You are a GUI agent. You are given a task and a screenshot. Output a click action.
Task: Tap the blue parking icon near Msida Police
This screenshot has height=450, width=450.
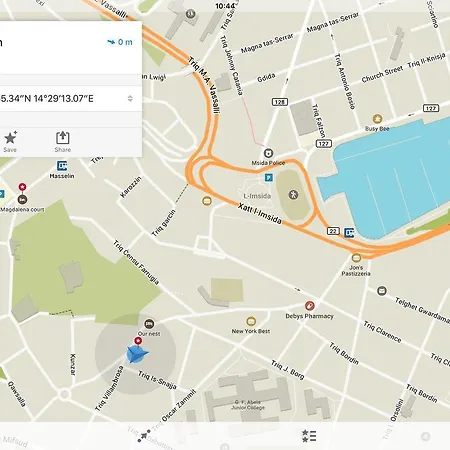tap(269, 177)
